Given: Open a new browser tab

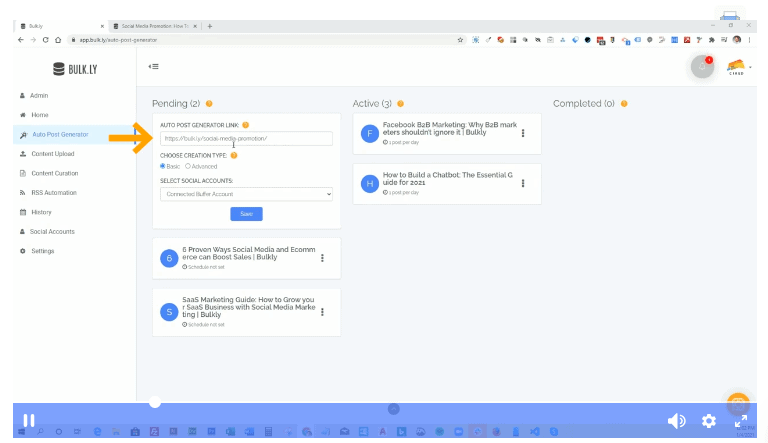Looking at the screenshot, I should [x=210, y=26].
